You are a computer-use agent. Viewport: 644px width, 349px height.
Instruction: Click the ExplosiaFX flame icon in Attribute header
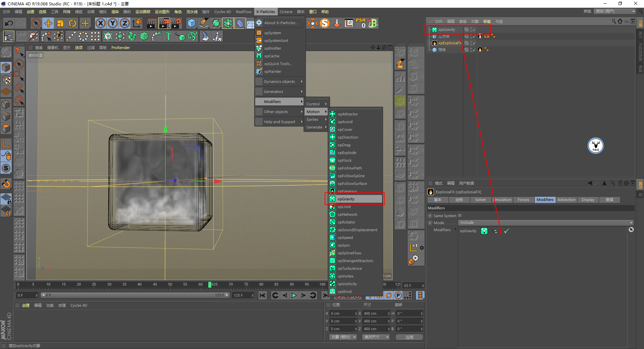431,192
